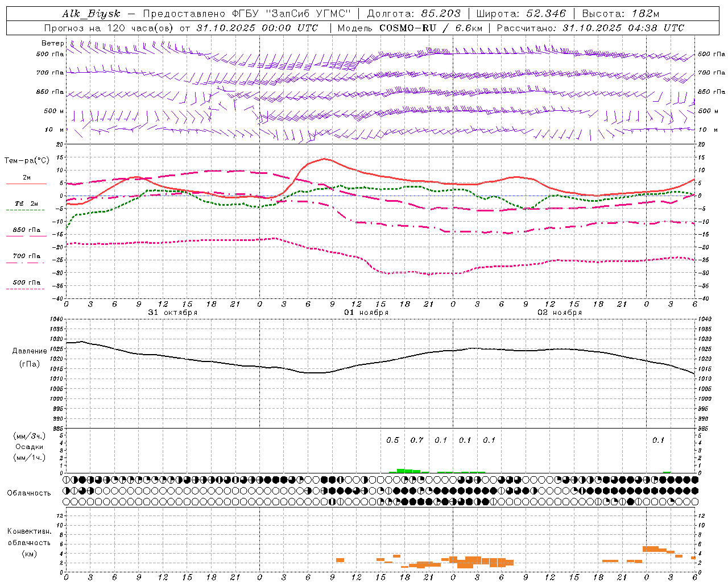Screen dimensions: 728x582
Task: Click the 'Широта: 52.346' header field
Action: 521,14
